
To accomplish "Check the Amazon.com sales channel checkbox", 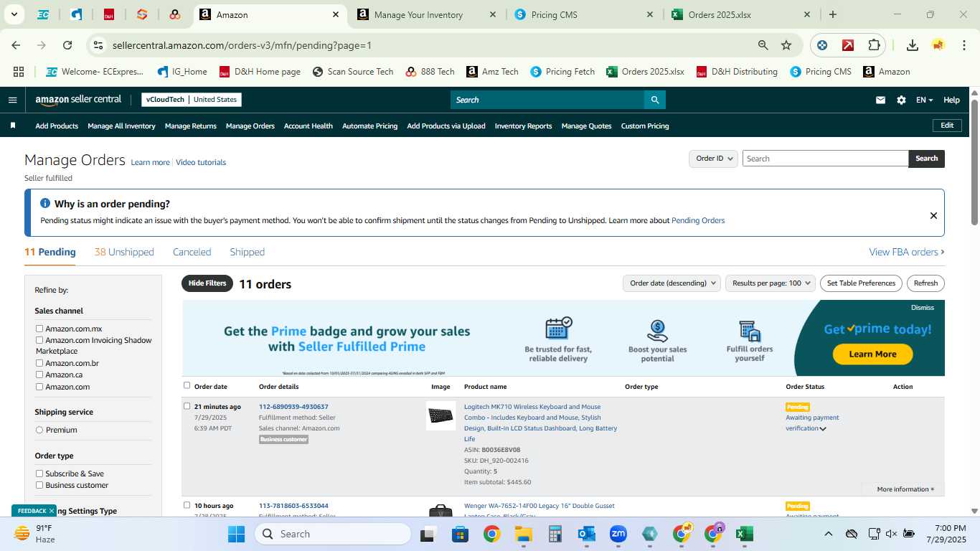I will coord(39,387).
